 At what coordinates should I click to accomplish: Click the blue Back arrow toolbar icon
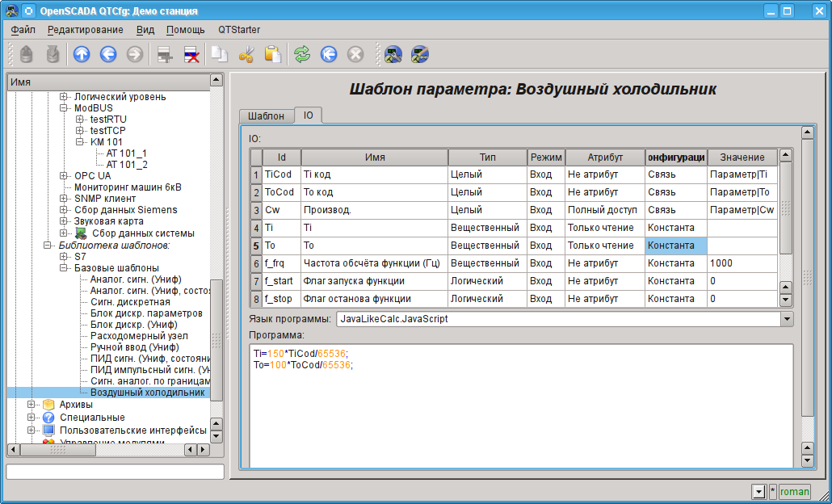[x=108, y=55]
